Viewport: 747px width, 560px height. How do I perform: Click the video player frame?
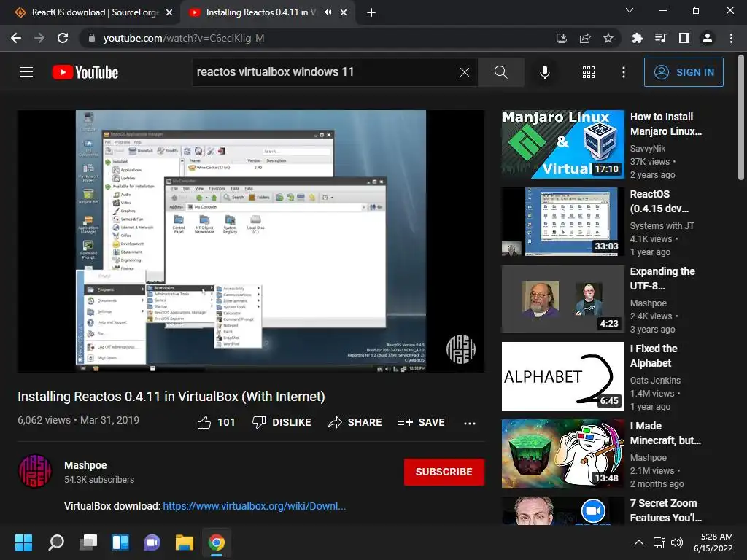[x=251, y=241]
